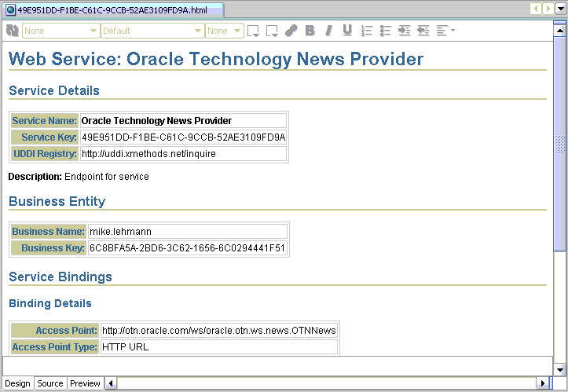Image resolution: width=568 pixels, height=392 pixels.
Task: Click the Service Bindings heading
Action: pyautogui.click(x=60, y=277)
